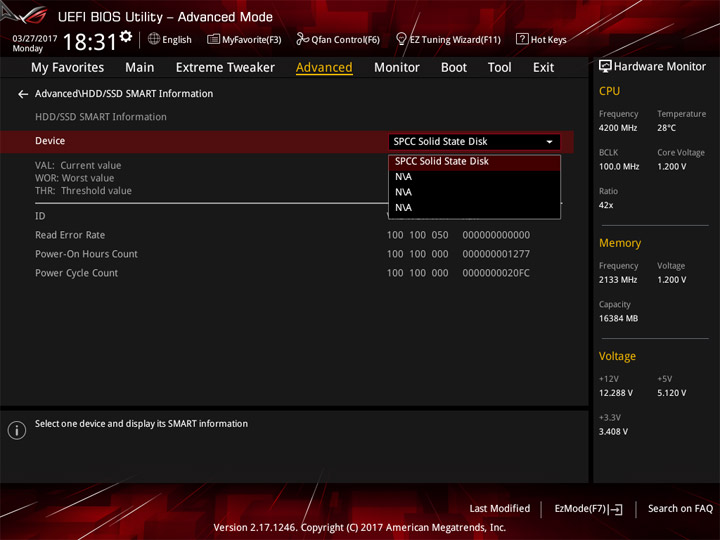Click Last Modified
Viewport: 720px width, 540px height.
[500, 509]
